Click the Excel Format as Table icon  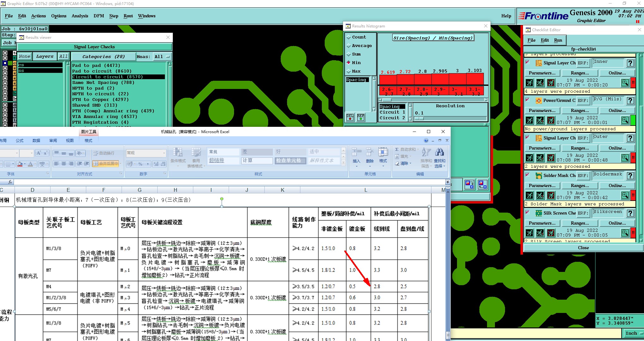[x=196, y=152]
